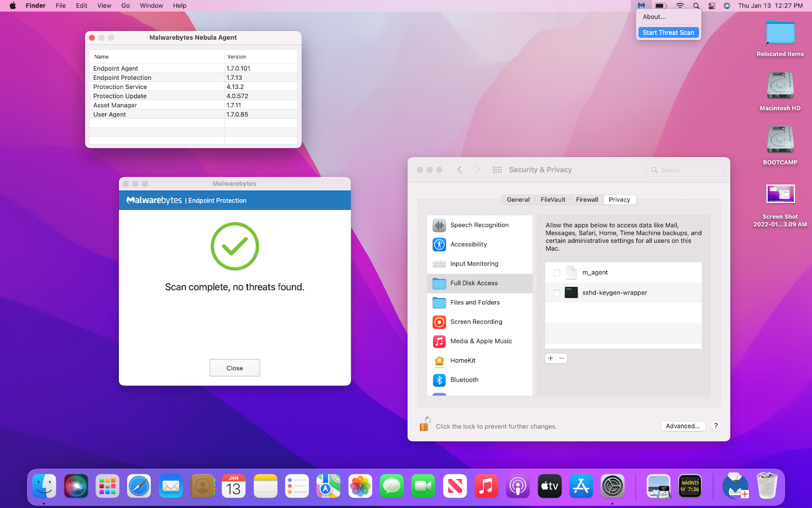812x508 pixels.
Task: Select Accessibility in the privacy sidebar
Action: pos(468,244)
